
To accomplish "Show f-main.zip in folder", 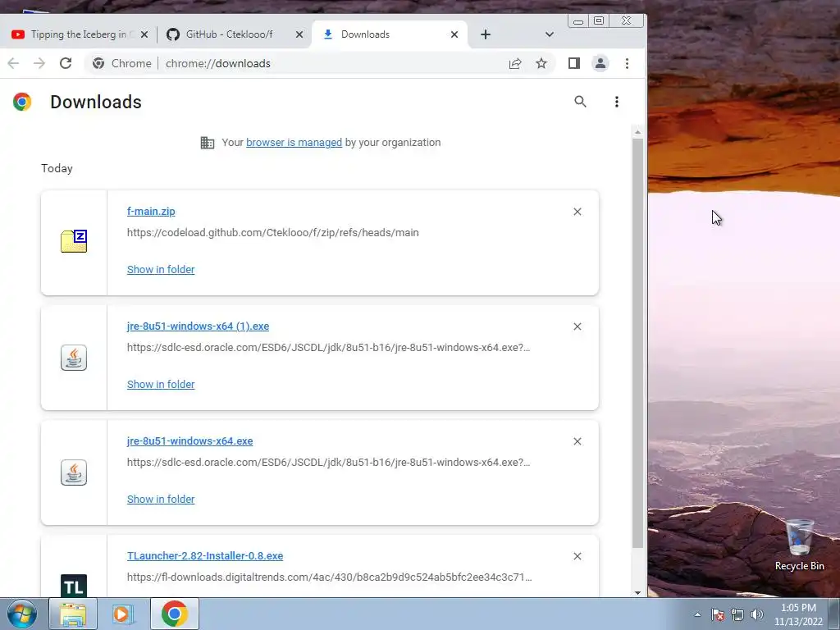I will 161,269.
